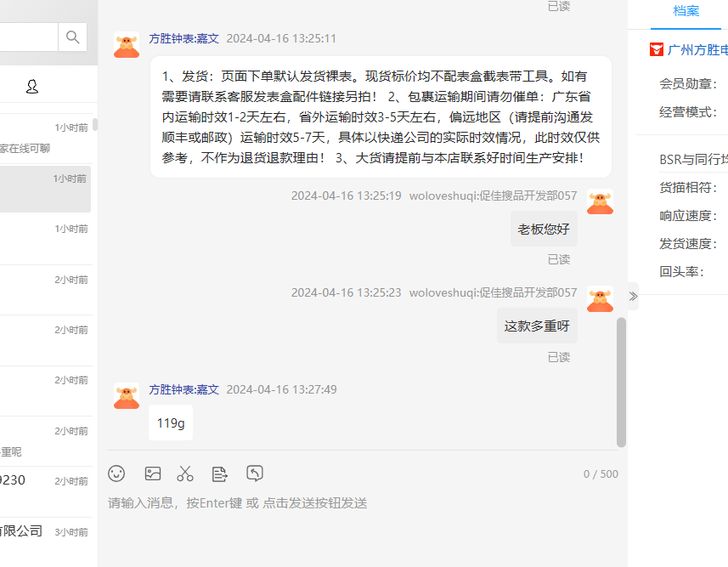Open the chat history icon

point(255,473)
